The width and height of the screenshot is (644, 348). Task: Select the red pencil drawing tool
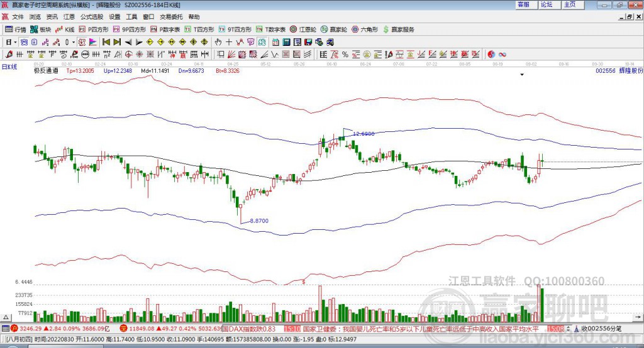[9, 54]
